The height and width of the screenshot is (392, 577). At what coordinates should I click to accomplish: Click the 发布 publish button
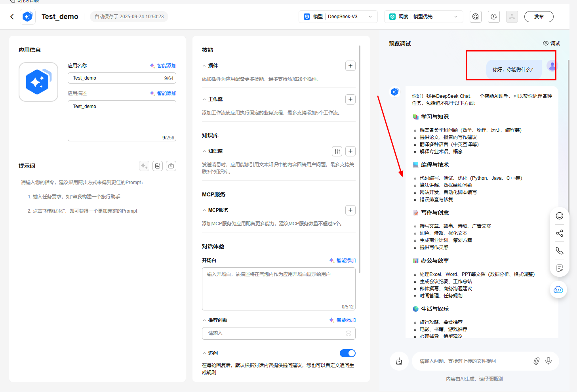click(539, 17)
